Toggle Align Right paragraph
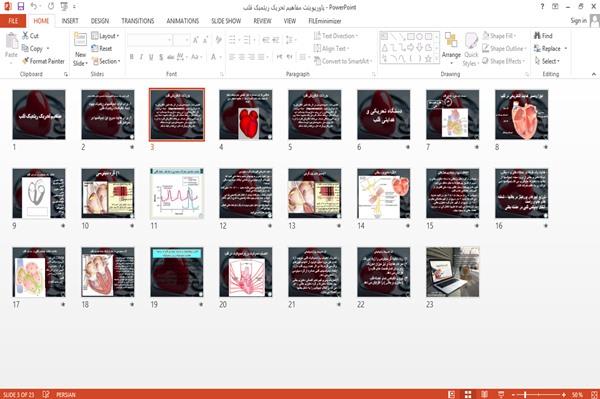Viewport: 600px width, 399px height. pyautogui.click(x=251, y=57)
